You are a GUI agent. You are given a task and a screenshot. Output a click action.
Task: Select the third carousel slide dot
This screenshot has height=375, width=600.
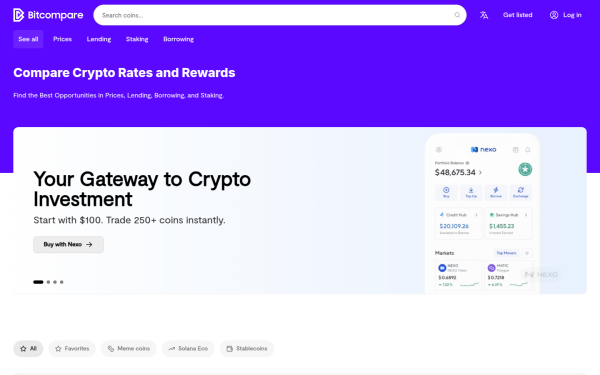[x=55, y=282]
